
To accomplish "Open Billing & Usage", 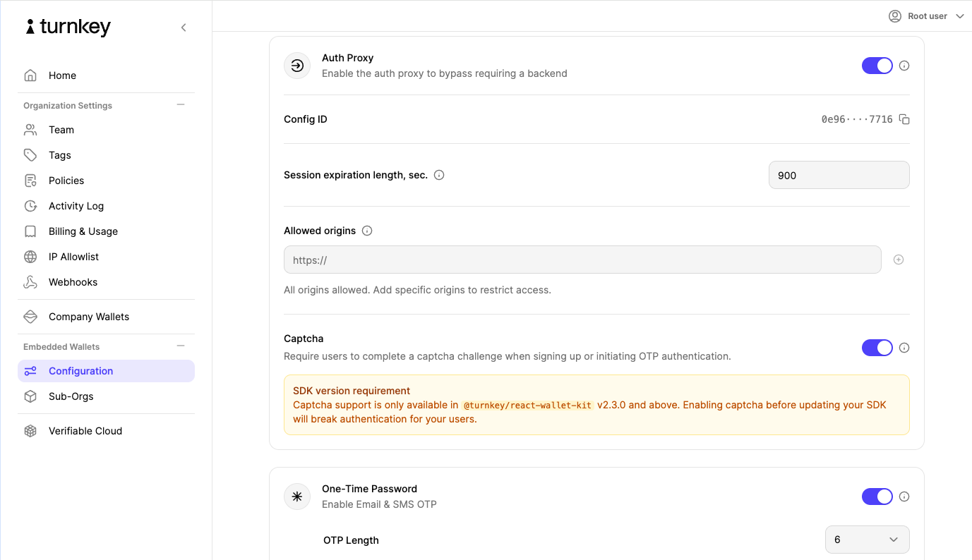I will click(106, 231).
